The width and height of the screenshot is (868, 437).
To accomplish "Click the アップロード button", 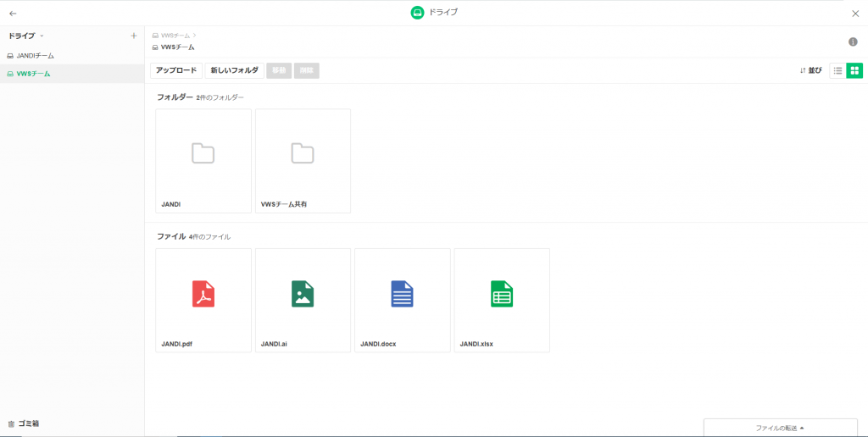I will [176, 71].
